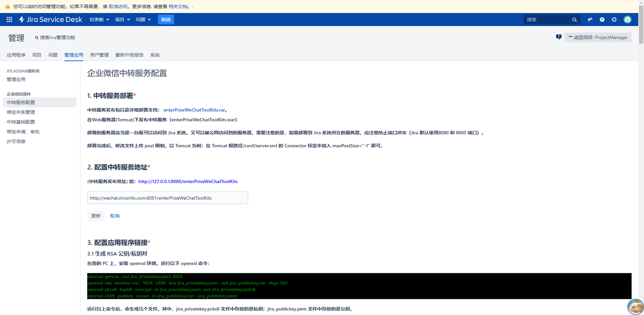Open the app switcher grid icon
The image size is (644, 315).
point(9,20)
